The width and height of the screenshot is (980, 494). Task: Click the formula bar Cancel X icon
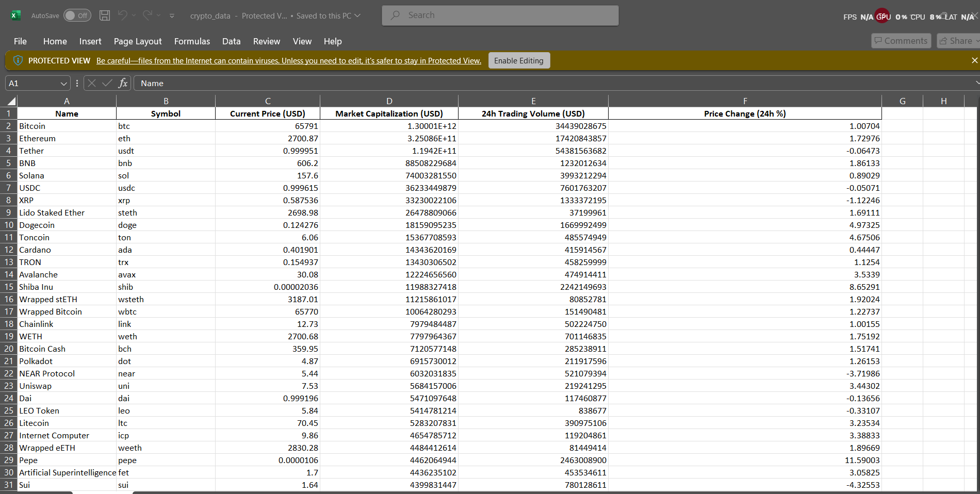pos(92,83)
